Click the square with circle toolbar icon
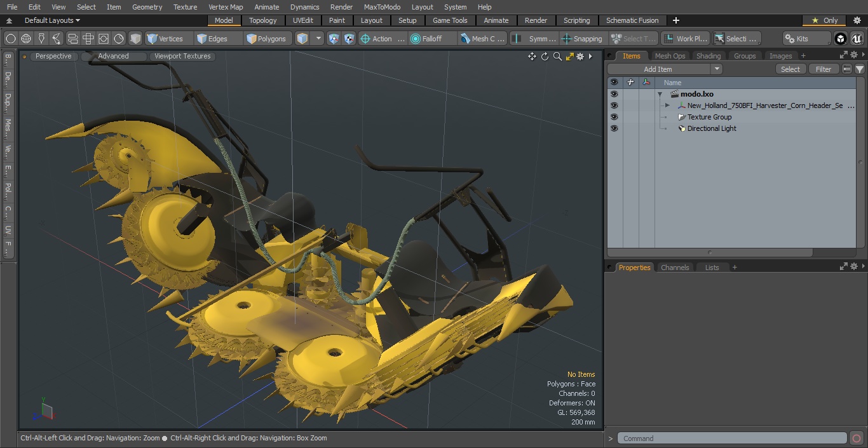This screenshot has height=448, width=868. (104, 39)
